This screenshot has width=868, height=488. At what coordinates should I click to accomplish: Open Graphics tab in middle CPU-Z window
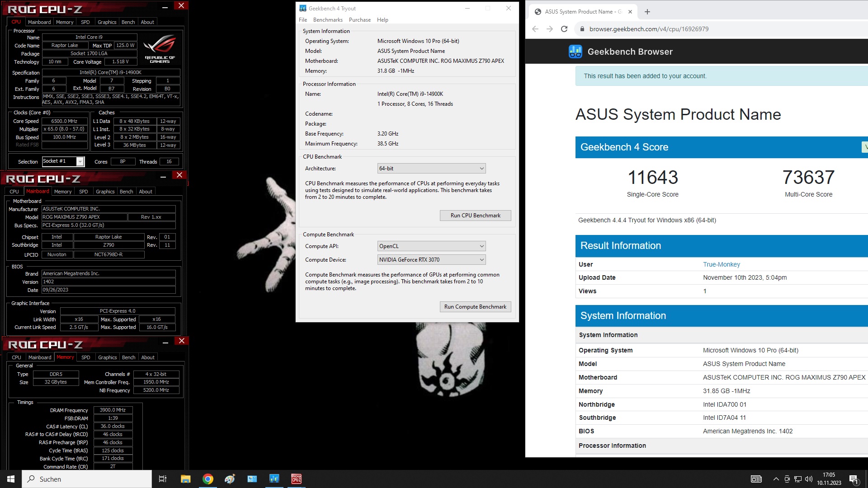105,192
